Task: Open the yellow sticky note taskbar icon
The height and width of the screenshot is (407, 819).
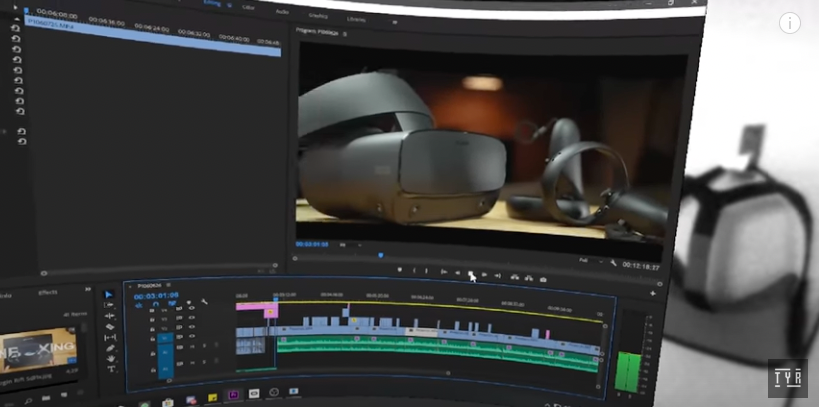Action: point(213,398)
